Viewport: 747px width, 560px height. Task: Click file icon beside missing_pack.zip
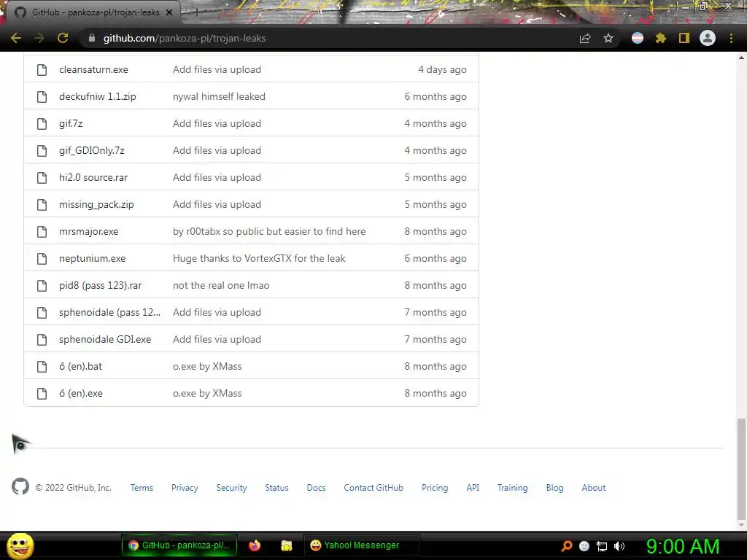(42, 204)
